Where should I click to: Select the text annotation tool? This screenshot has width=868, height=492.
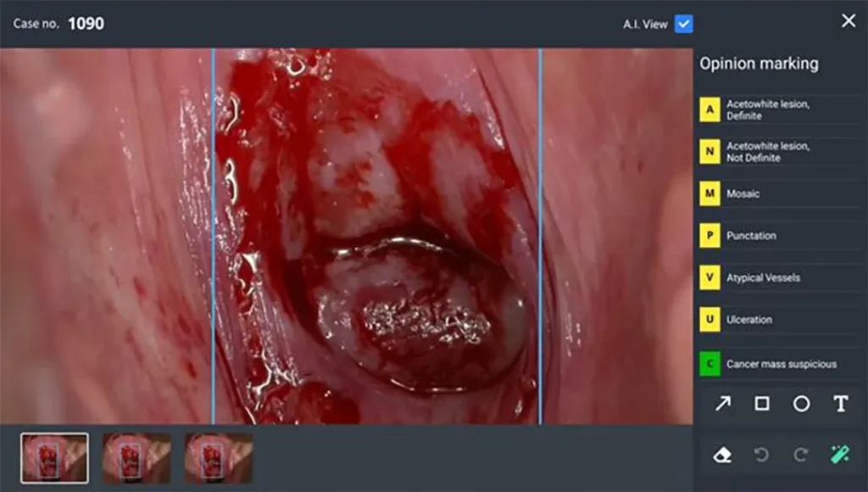pos(840,404)
